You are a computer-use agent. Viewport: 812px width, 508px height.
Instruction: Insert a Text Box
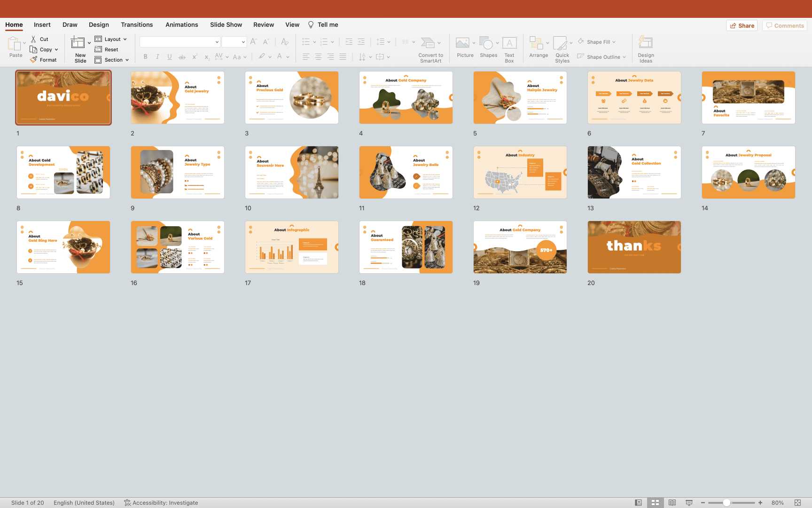pyautogui.click(x=509, y=48)
